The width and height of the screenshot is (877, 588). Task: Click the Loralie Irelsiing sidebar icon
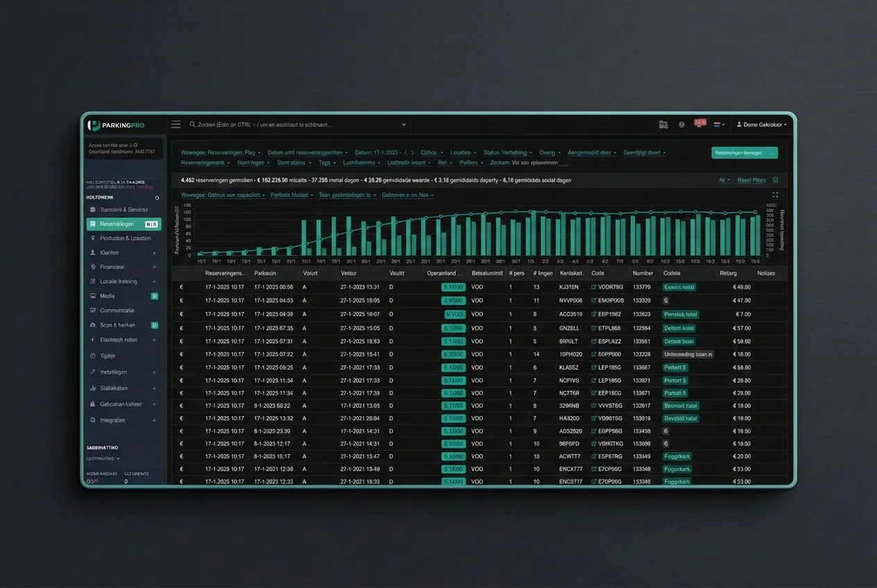point(93,282)
